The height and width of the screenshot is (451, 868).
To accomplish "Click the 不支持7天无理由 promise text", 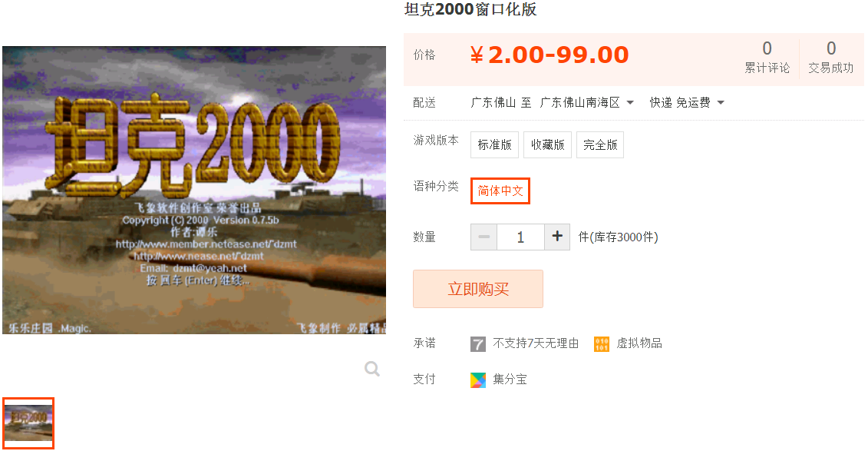I will 536,343.
